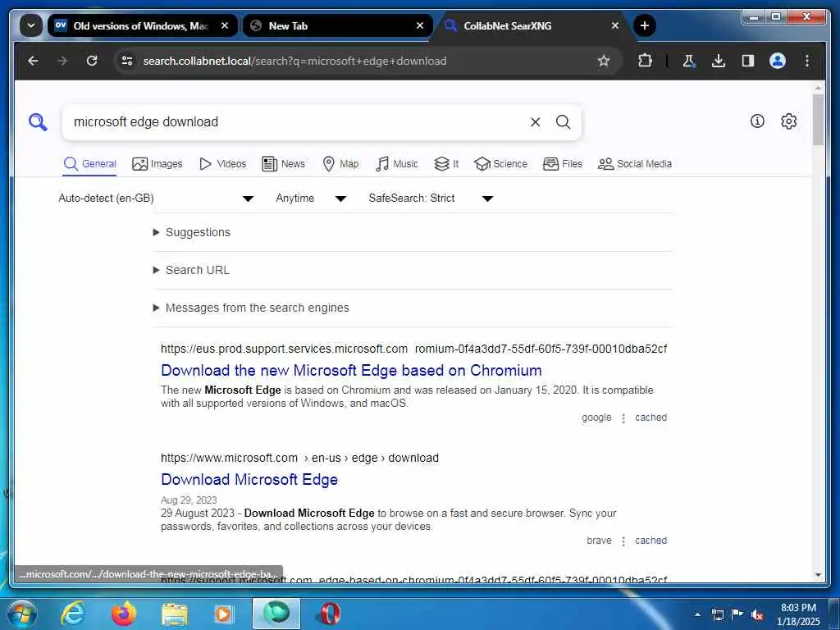Image resolution: width=840 pixels, height=630 pixels.
Task: Close the New Tab tab
Action: (420, 25)
